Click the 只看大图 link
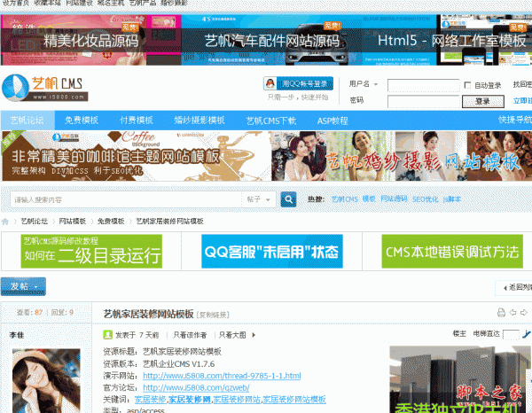Viewport: 532px width, 413px height. pos(232,335)
